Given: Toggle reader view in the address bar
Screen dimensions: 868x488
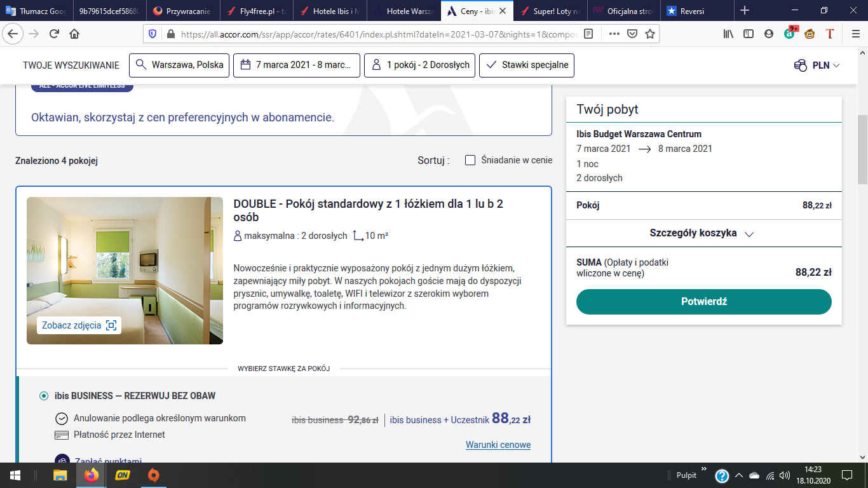Looking at the screenshot, I should pos(589,34).
